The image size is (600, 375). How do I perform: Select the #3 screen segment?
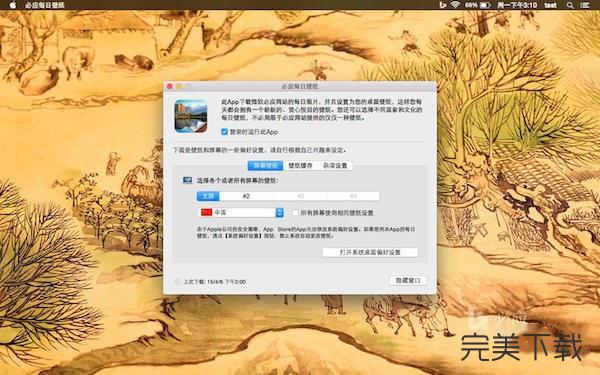pos(300,196)
